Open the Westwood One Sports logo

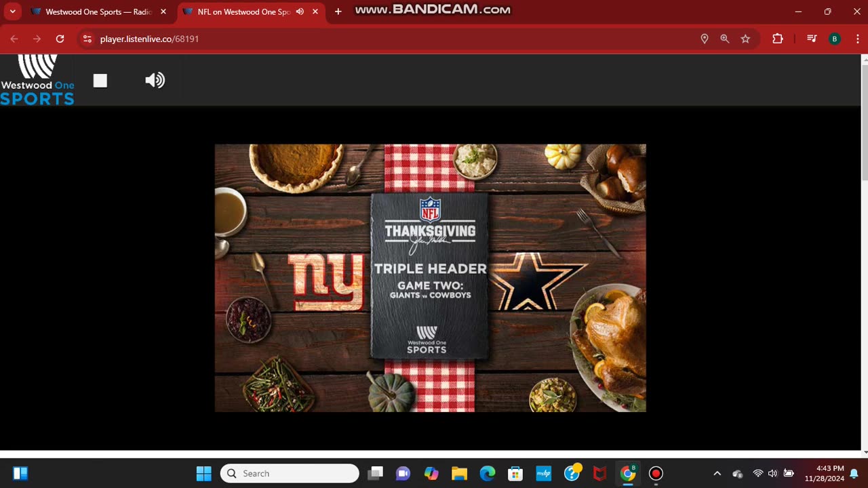pyautogui.click(x=37, y=80)
